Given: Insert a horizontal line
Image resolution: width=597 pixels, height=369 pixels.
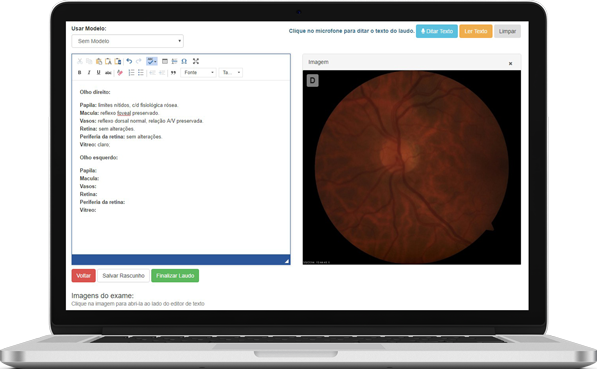Looking at the screenshot, I should click(174, 61).
